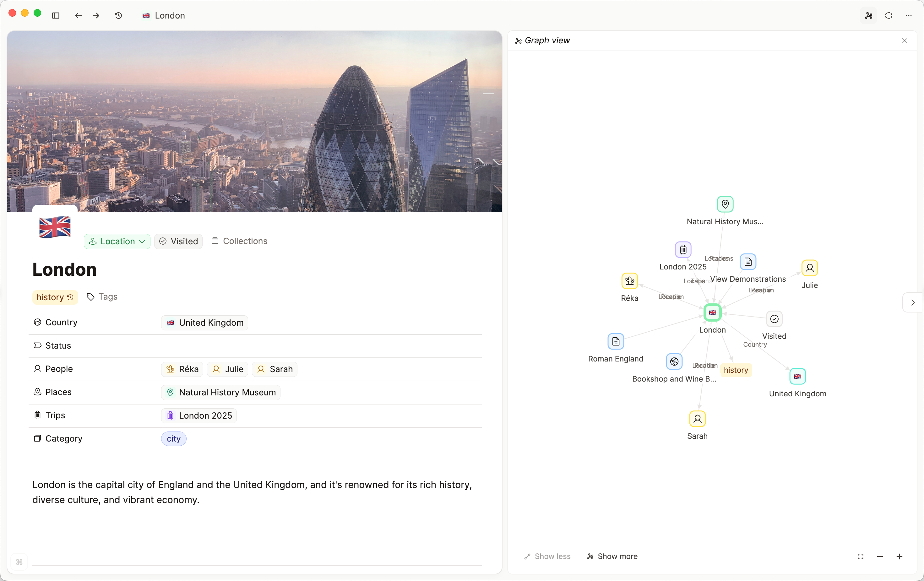
Task: Toggle the Visited status chip
Action: [178, 242]
